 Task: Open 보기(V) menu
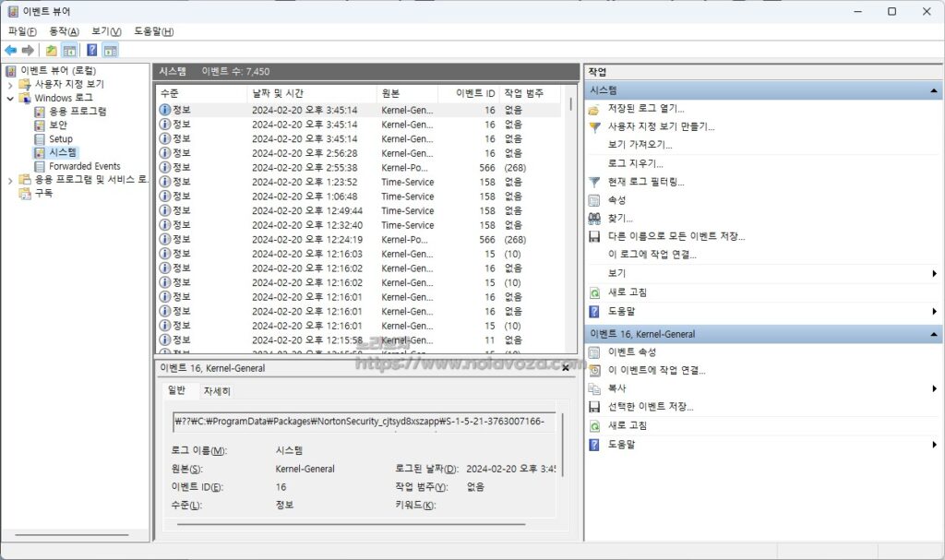106,31
